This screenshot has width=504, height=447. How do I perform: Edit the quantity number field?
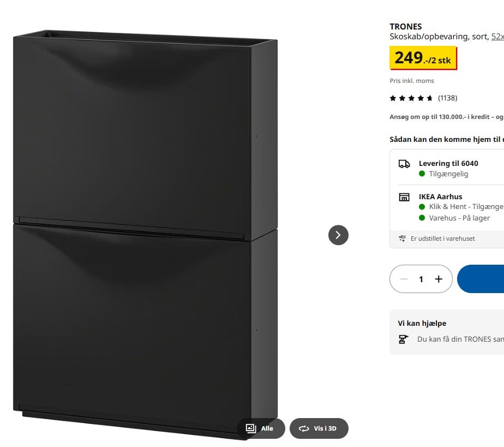421,279
